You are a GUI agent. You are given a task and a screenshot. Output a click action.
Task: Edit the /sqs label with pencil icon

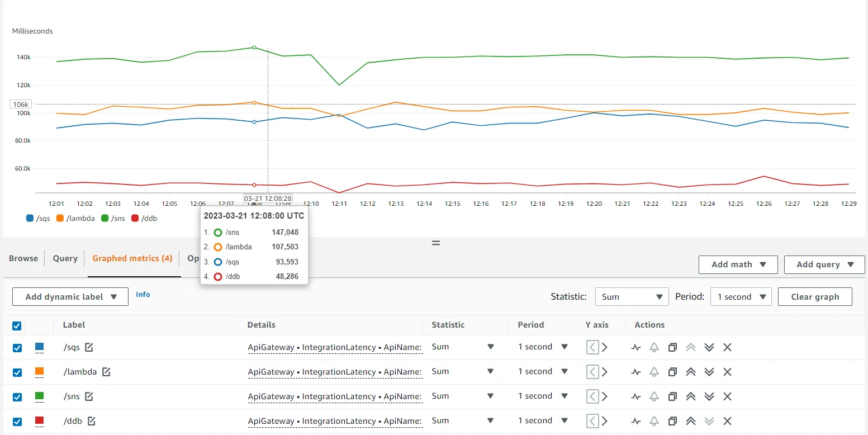point(89,347)
